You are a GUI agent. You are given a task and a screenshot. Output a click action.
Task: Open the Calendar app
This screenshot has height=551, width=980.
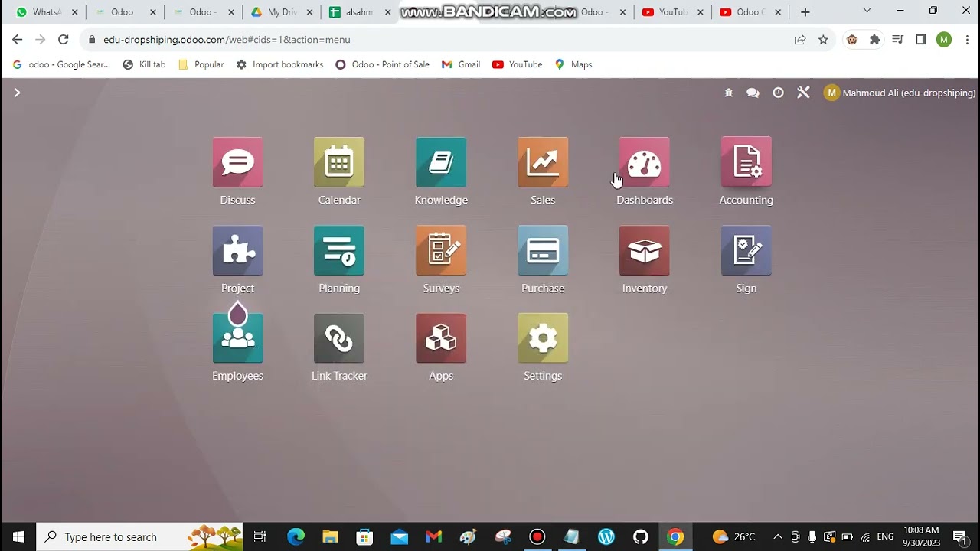(339, 162)
